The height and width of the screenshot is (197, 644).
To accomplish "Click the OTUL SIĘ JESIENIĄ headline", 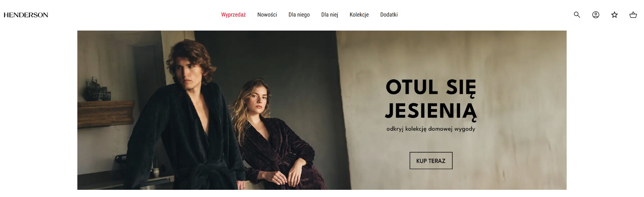I will pyautogui.click(x=431, y=99).
